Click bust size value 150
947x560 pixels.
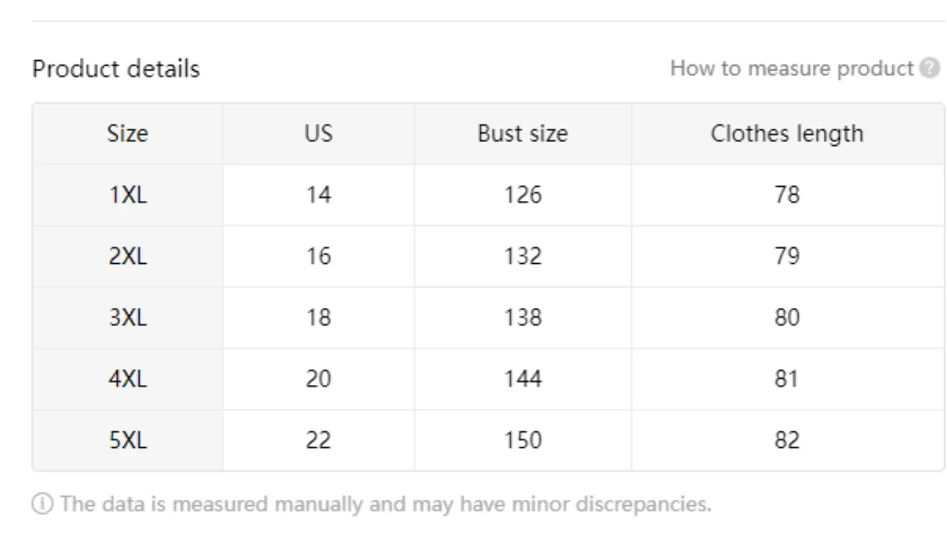click(x=522, y=440)
